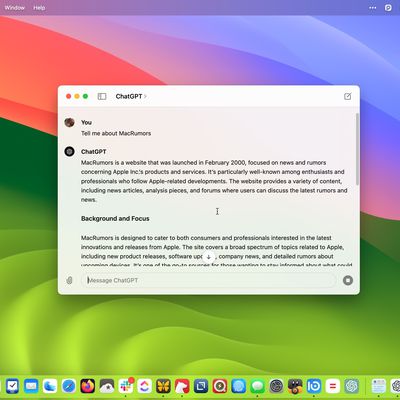Open the Window menu in the menu bar

[x=15, y=8]
